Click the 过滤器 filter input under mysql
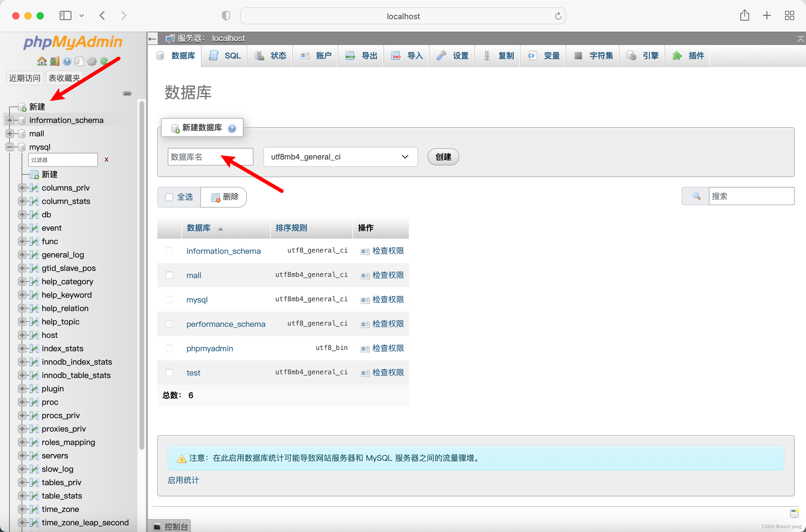This screenshot has height=532, width=806. pyautogui.click(x=63, y=160)
